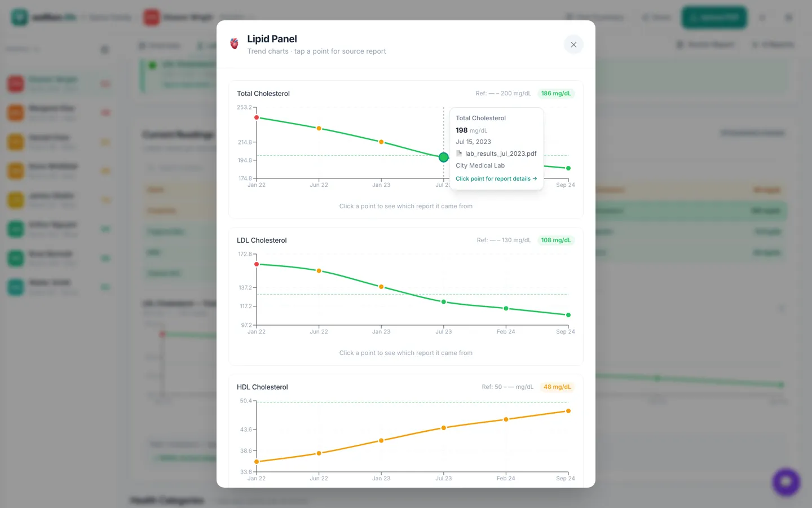Click the PDF file icon in the tooltip

click(x=459, y=154)
